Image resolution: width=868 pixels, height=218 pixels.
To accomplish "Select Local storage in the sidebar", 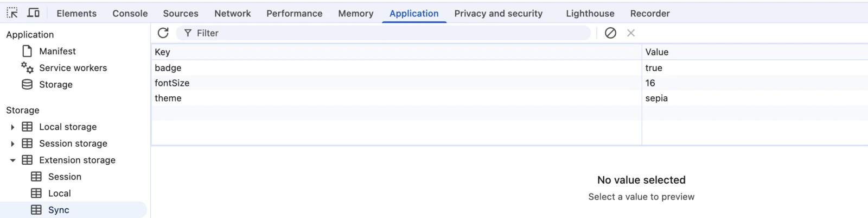I will click(68, 127).
